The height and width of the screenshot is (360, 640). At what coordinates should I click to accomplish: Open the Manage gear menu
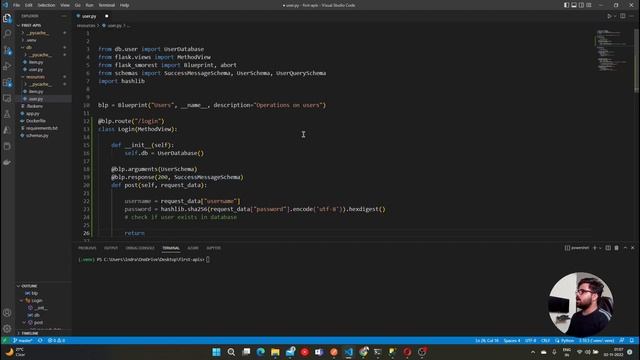click(7, 329)
